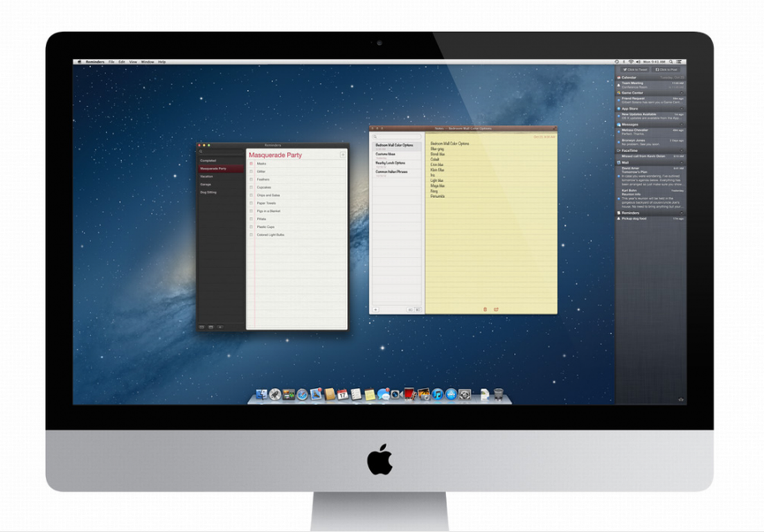Select Vacation list in Reminders sidebar
Image resolution: width=764 pixels, height=532 pixels.
coord(220,177)
